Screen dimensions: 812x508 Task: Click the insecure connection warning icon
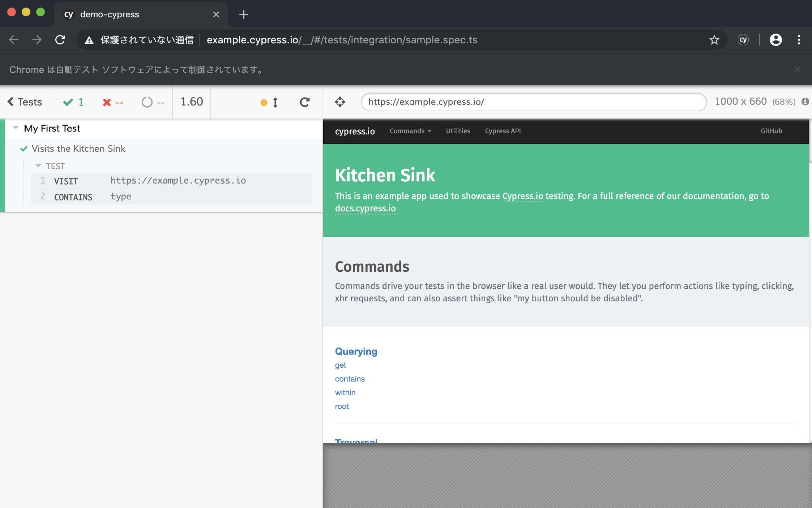pos(89,40)
